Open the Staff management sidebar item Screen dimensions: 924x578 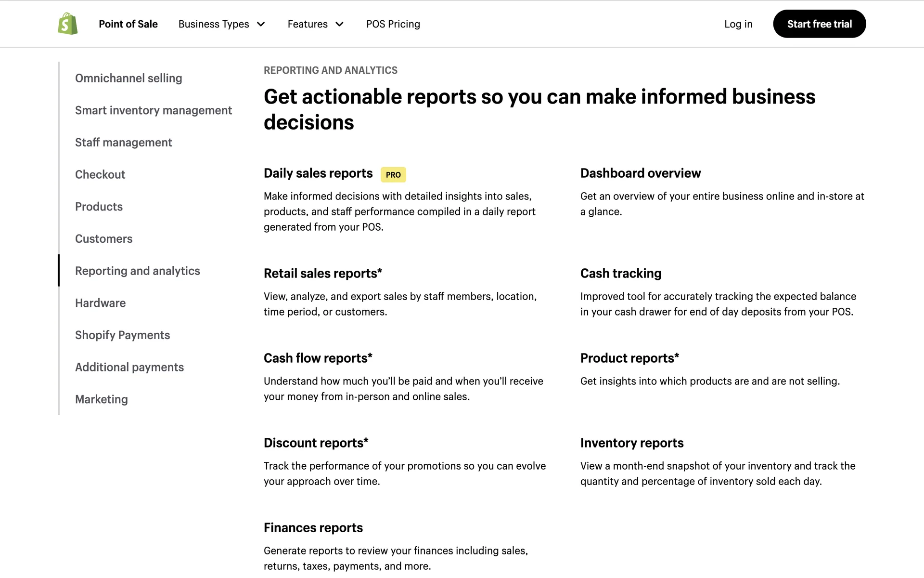click(123, 143)
